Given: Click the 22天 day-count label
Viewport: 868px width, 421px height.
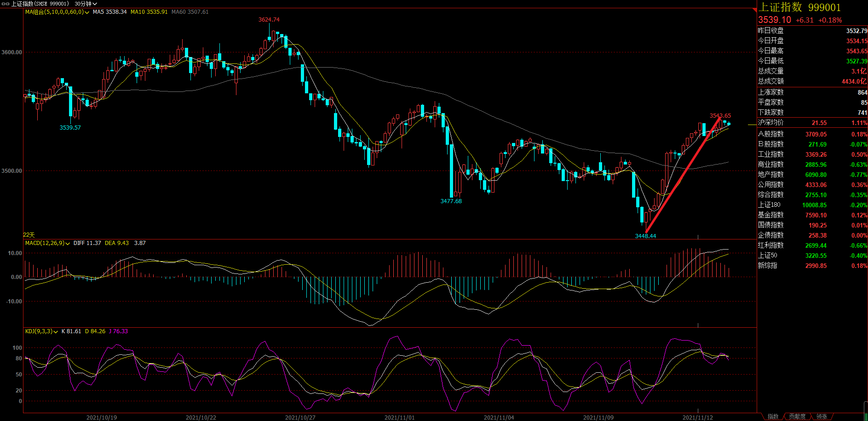Looking at the screenshot, I should (29, 235).
